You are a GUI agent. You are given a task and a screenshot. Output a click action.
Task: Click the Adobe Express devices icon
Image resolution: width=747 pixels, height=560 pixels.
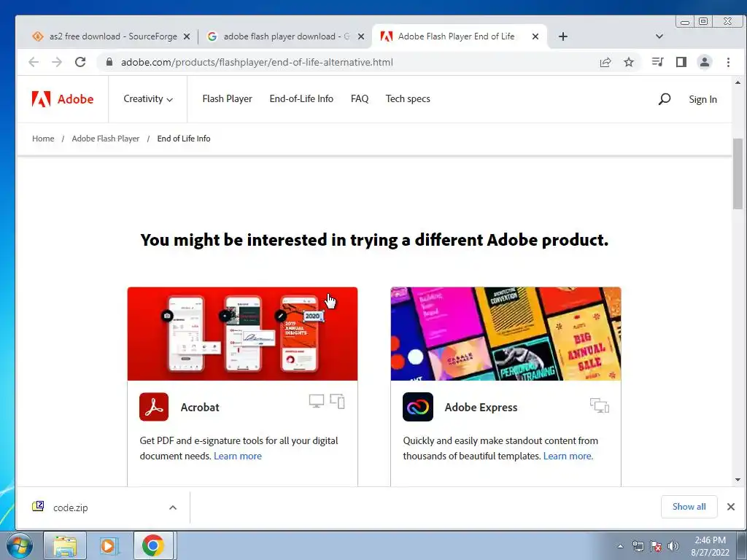(x=600, y=405)
